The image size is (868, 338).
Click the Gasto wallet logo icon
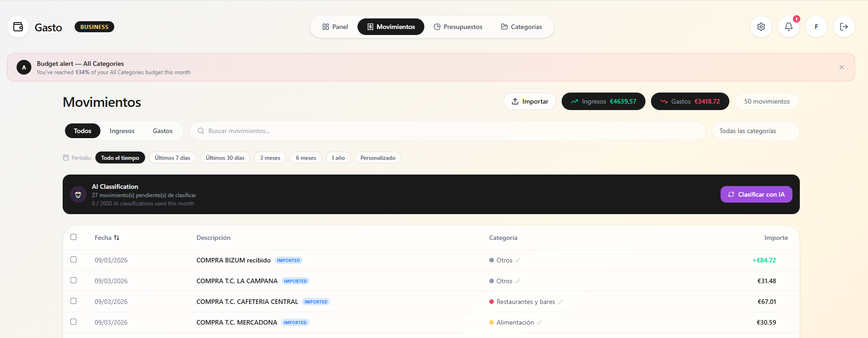coord(18,27)
